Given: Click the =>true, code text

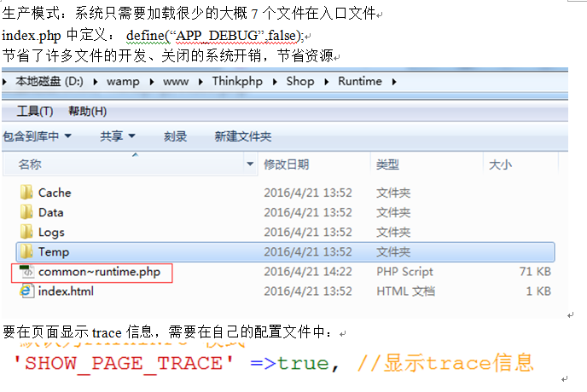Looking at the screenshot, I should pyautogui.click(x=294, y=364).
